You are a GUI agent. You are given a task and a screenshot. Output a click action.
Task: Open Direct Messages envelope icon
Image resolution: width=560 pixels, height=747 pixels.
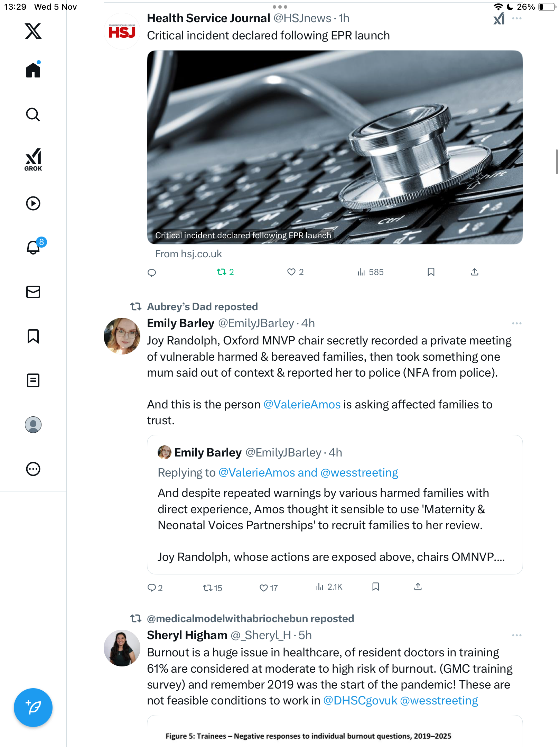(33, 292)
